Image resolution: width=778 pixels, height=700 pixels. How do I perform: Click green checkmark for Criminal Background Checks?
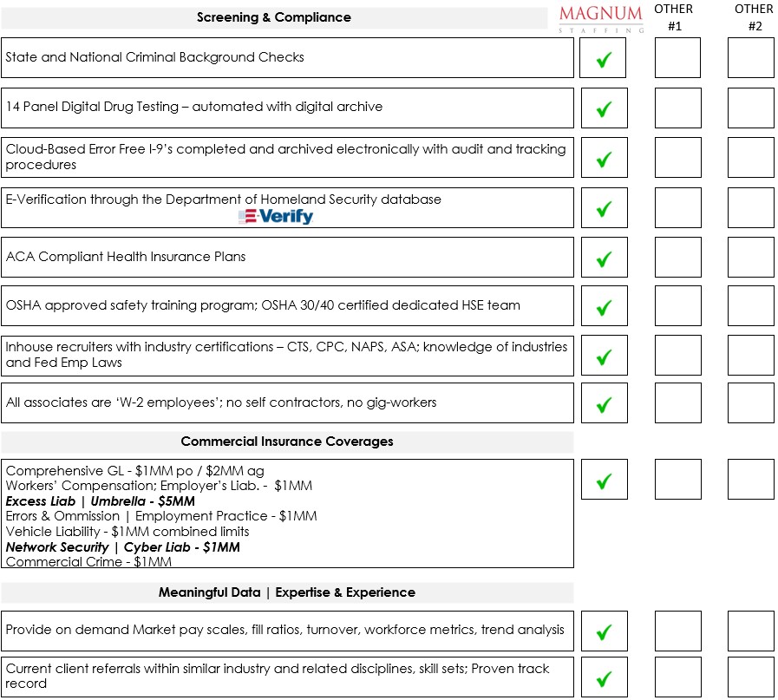[x=604, y=59]
